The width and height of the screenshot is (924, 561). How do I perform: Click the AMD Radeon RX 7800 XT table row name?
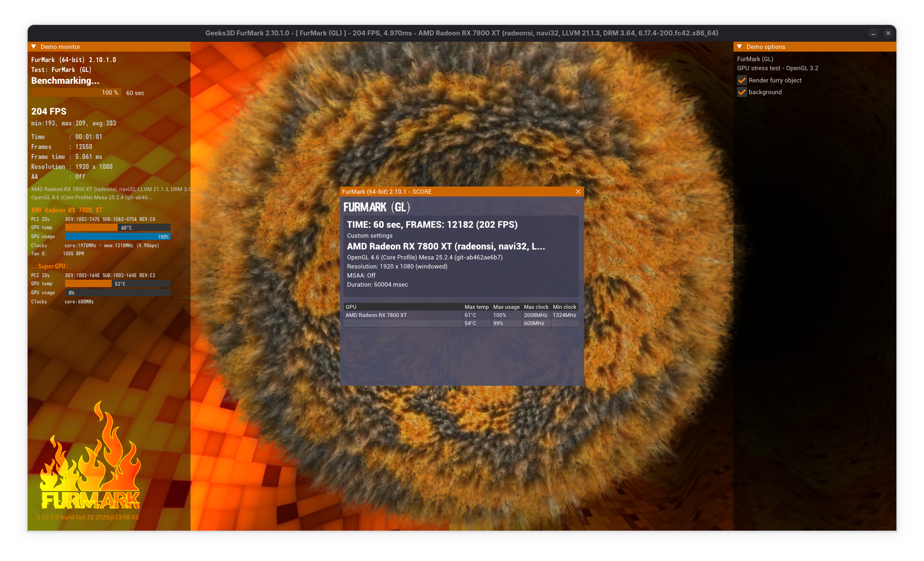point(376,315)
